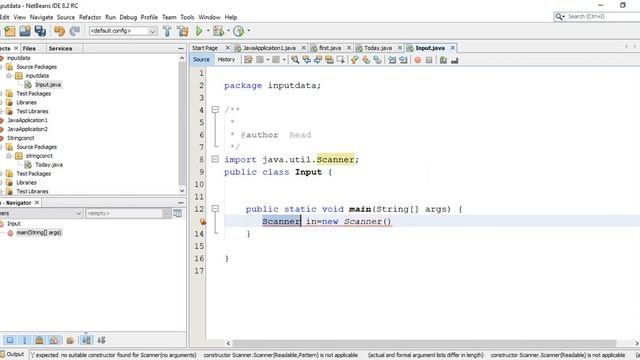Open the Profile Project dropdown arrow

[x=248, y=31]
